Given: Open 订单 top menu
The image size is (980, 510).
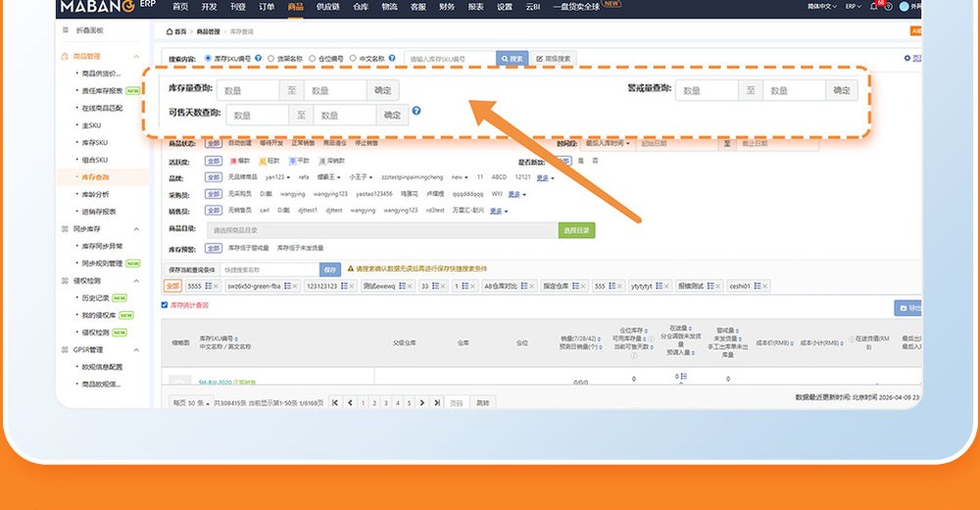Looking at the screenshot, I should click(267, 7).
